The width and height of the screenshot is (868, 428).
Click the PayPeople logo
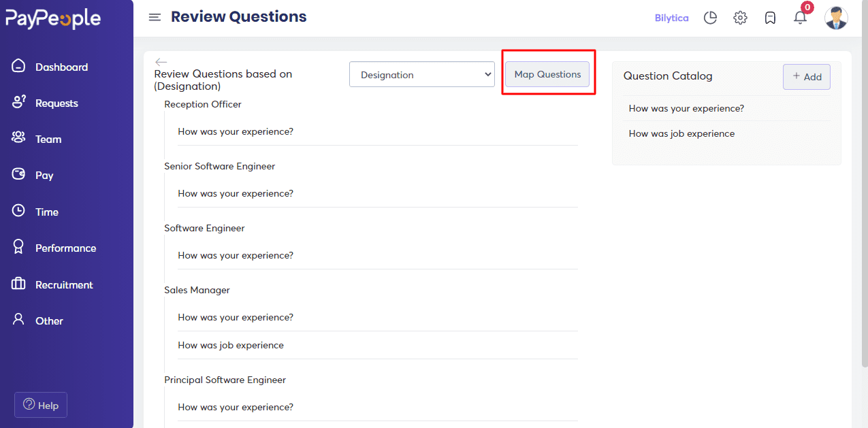coord(53,18)
